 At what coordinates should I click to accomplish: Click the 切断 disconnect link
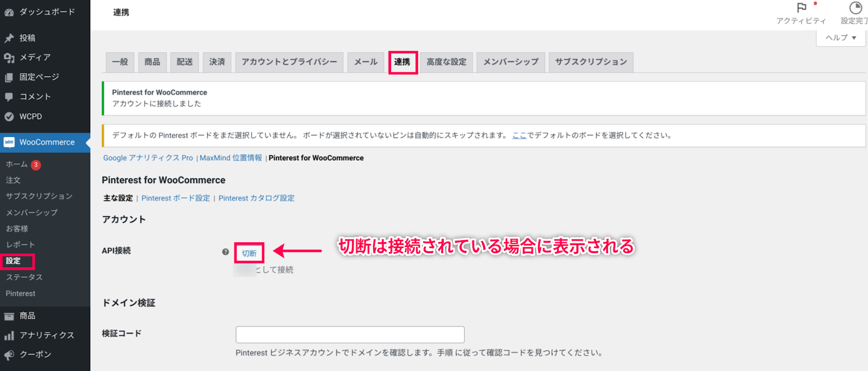[x=249, y=253]
